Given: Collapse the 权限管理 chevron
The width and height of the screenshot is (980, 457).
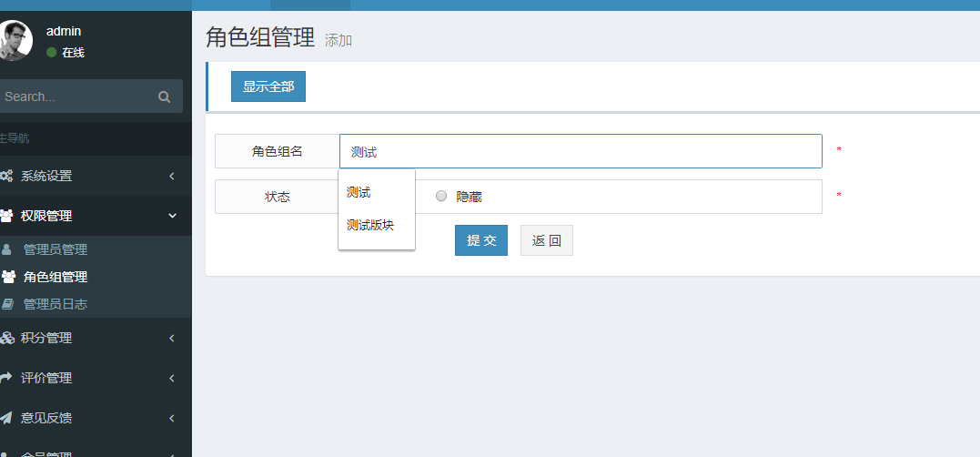Looking at the screenshot, I should pyautogui.click(x=173, y=216).
